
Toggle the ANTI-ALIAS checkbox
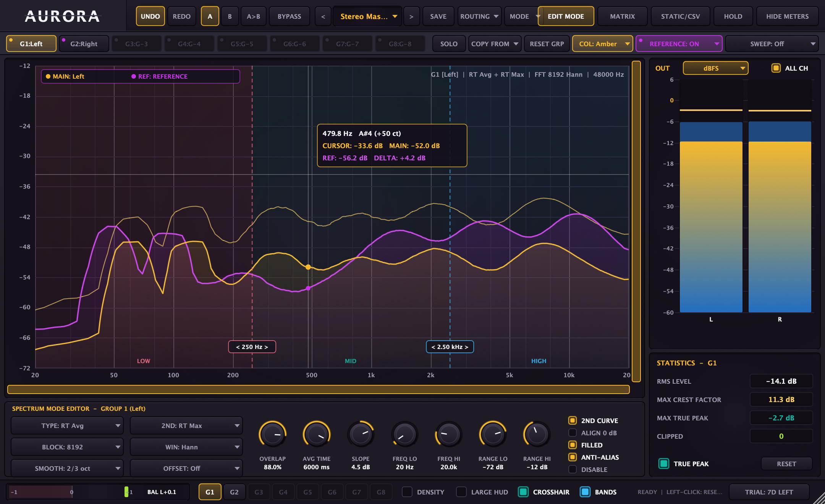coord(573,457)
